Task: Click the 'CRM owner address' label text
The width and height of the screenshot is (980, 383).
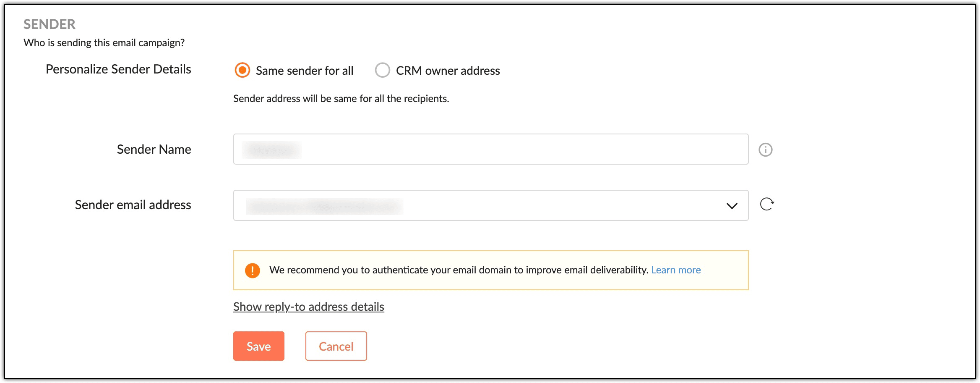Action: pyautogui.click(x=448, y=71)
